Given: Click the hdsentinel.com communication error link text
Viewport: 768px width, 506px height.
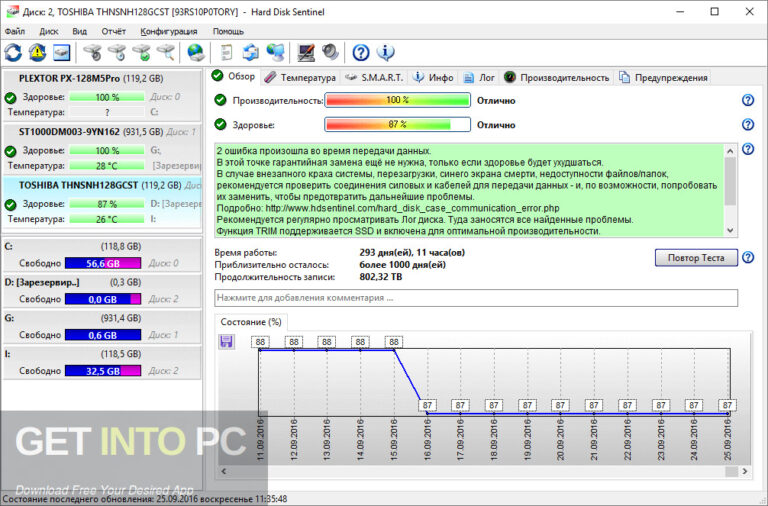Looking at the screenshot, I should [x=412, y=208].
